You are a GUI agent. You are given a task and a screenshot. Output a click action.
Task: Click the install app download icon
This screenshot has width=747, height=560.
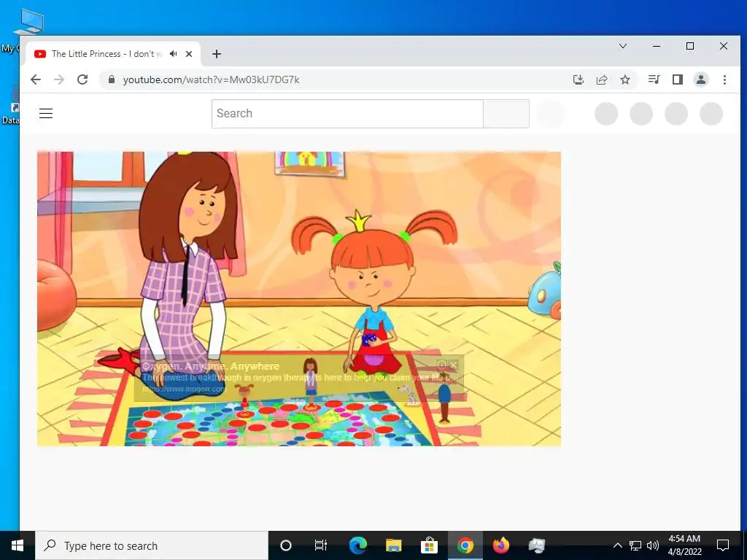tap(578, 79)
